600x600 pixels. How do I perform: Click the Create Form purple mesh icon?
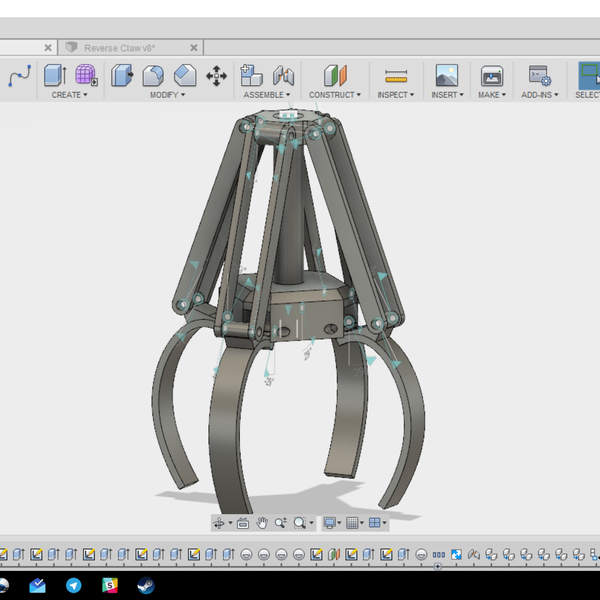86,76
